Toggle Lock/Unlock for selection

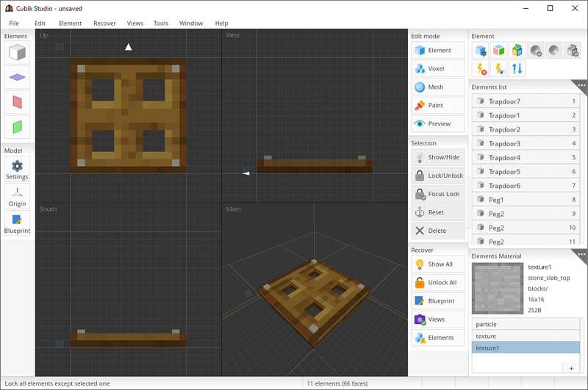[438, 176]
